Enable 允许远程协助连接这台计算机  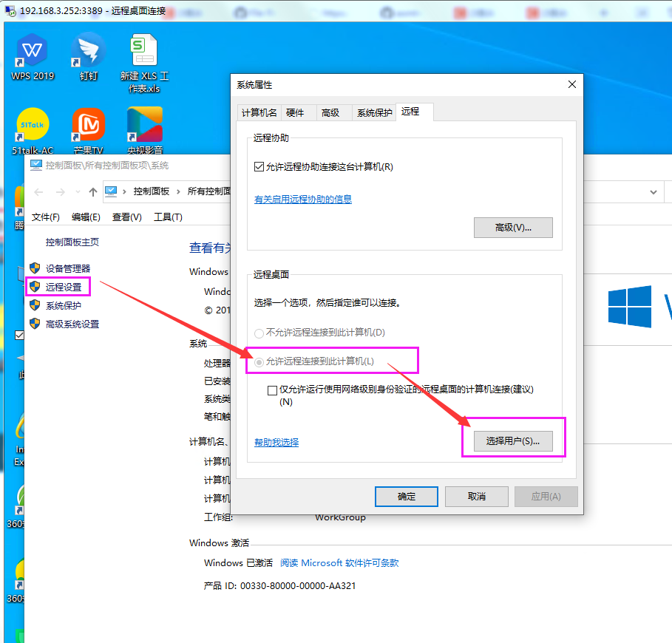coord(257,167)
